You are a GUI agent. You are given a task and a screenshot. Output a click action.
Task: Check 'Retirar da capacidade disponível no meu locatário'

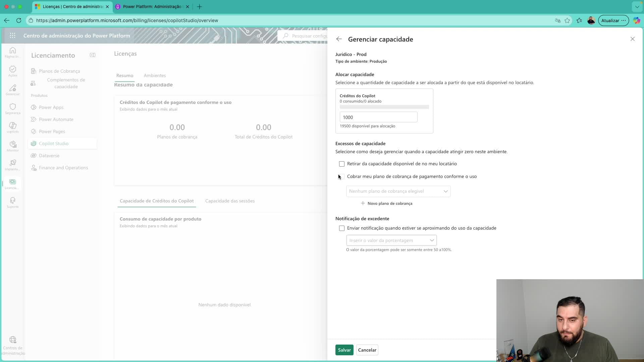342,164
